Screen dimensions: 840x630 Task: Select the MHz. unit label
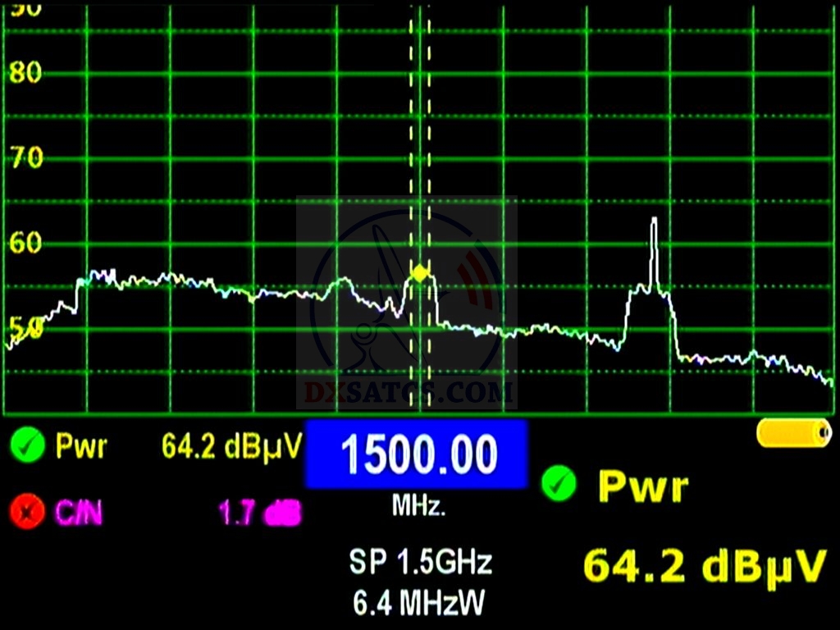coord(418,507)
